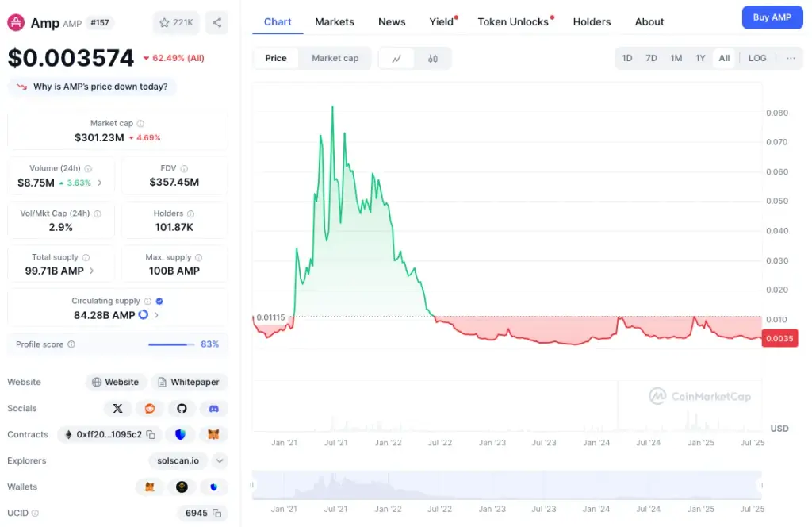Click the Amp logo icon
812x527 pixels.
pos(16,22)
